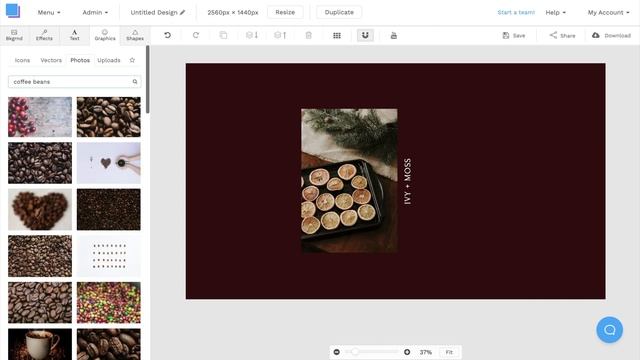Open the My Account dropdown

pyautogui.click(x=608, y=12)
